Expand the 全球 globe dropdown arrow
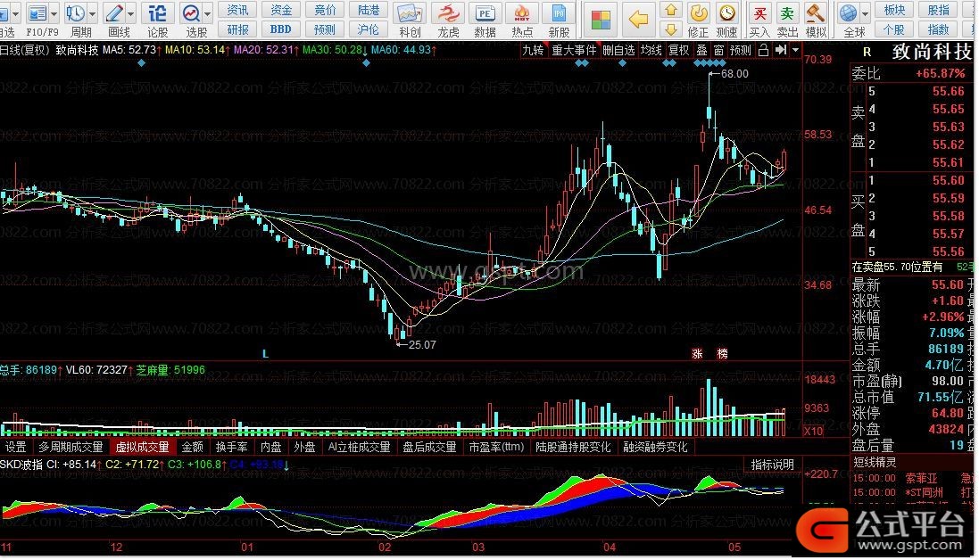 [865, 12]
